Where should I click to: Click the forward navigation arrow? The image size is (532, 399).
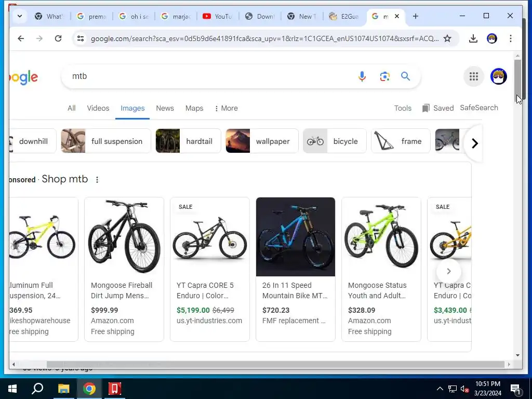pos(39,38)
